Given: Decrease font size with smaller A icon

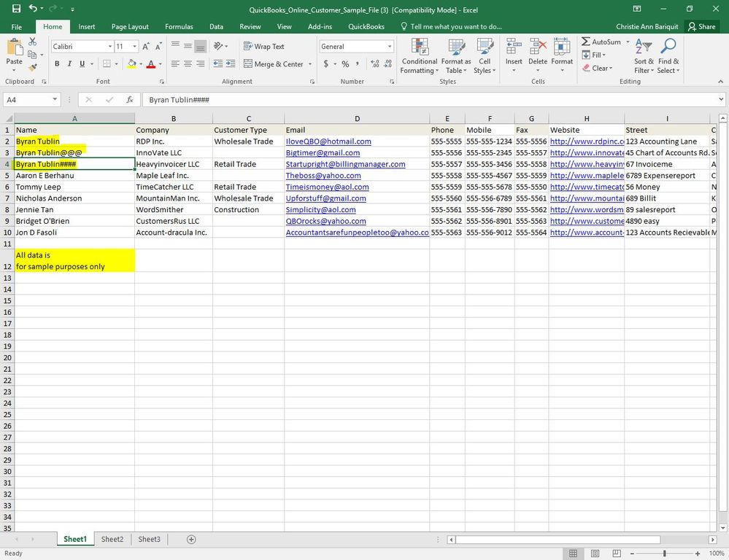Looking at the screenshot, I should pyautogui.click(x=158, y=47).
